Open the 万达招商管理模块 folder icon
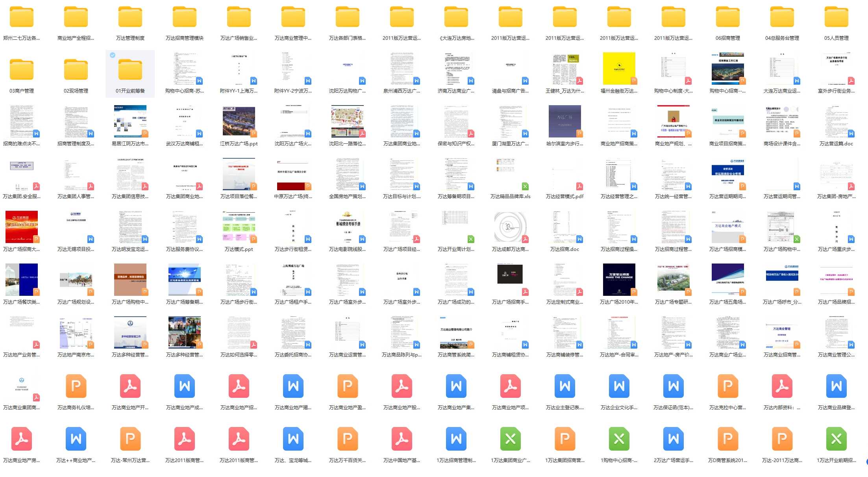Screen dimensions: 868x477 click(185, 17)
